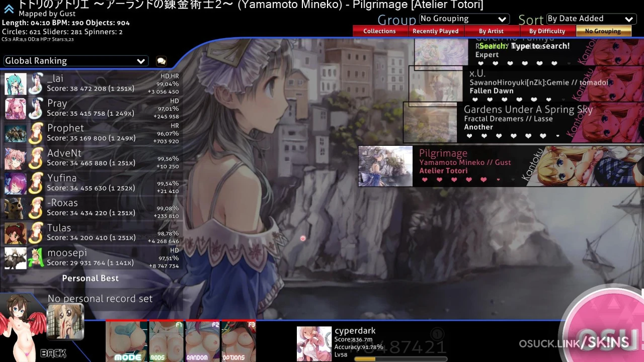Screen dimensions: 644x362
Task: Collapse the song info double-chevron icon
Action: click(9, 9)
